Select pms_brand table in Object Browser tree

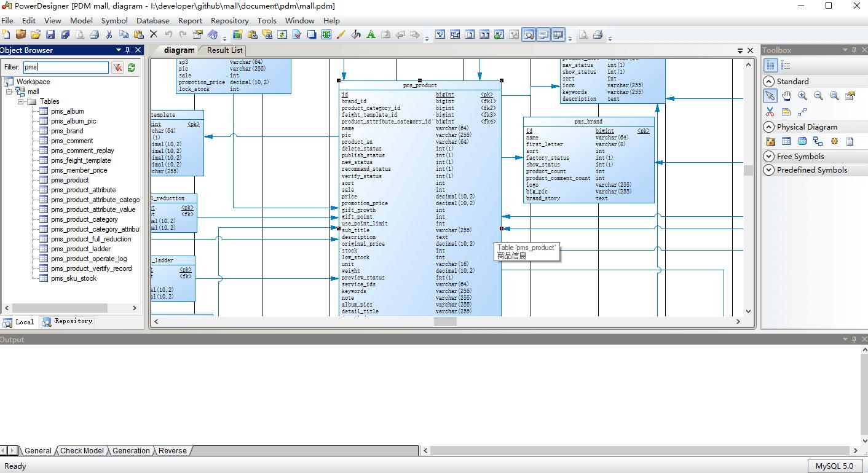coord(67,131)
